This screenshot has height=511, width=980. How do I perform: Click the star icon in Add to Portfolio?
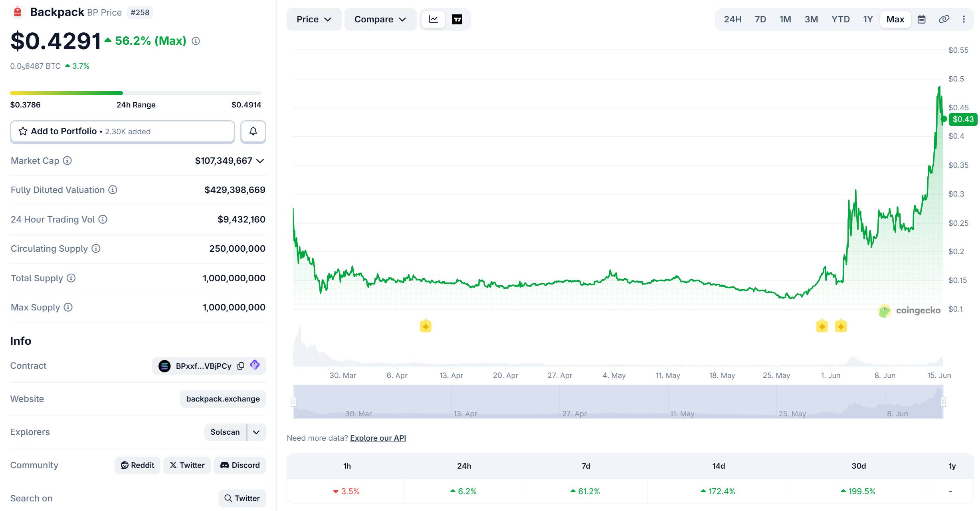tap(23, 131)
